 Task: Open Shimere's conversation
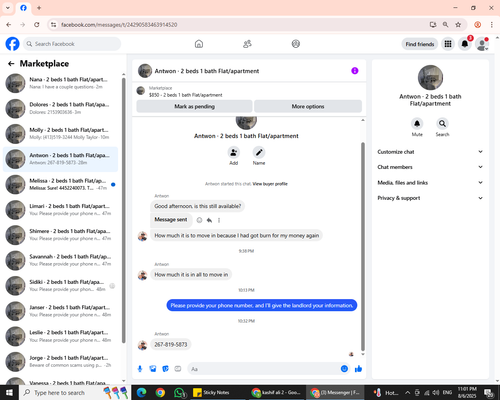(60, 235)
